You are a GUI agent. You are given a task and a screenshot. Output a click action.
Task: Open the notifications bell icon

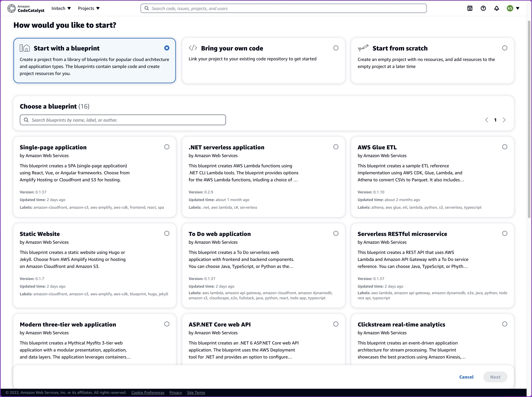point(497,8)
